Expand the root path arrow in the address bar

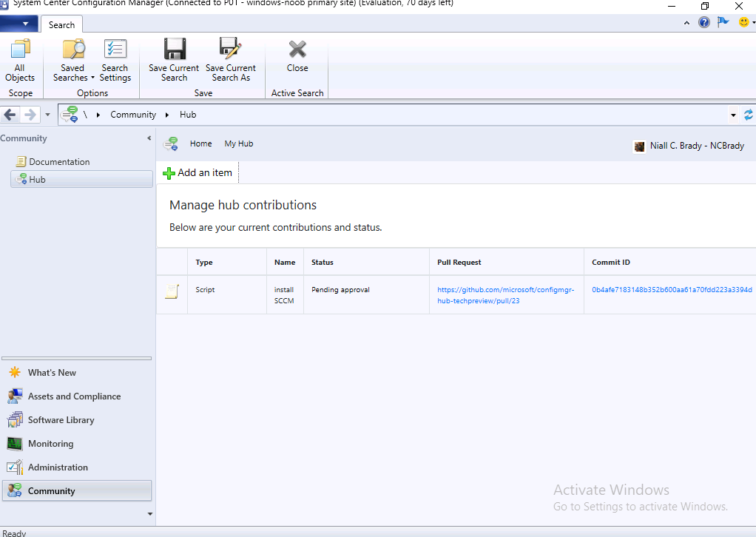point(98,115)
